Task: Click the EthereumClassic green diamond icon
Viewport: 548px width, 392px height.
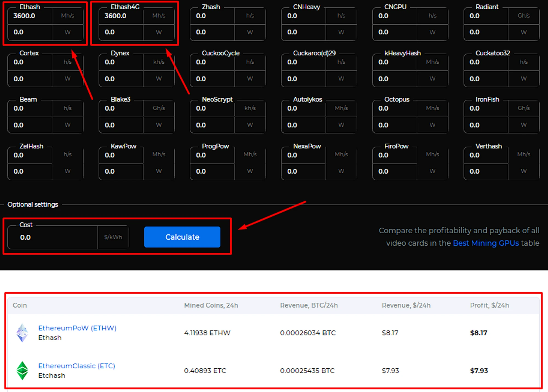Action: (22, 370)
